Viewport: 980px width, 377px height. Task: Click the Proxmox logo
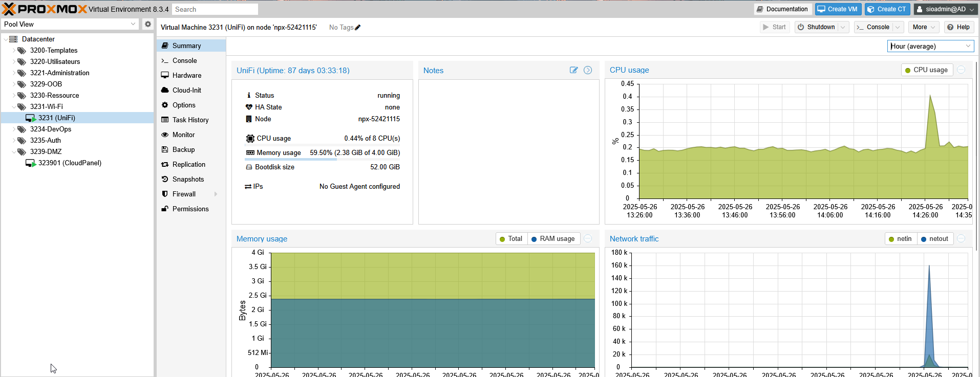point(44,9)
